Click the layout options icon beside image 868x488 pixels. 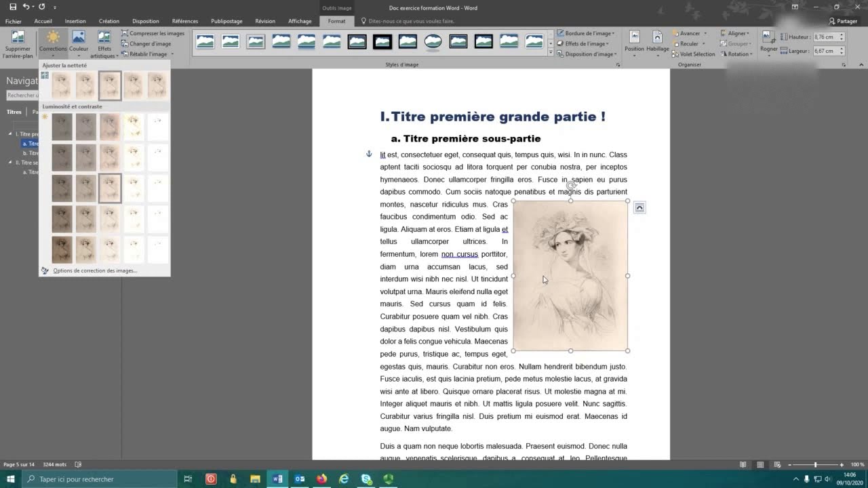tap(639, 208)
